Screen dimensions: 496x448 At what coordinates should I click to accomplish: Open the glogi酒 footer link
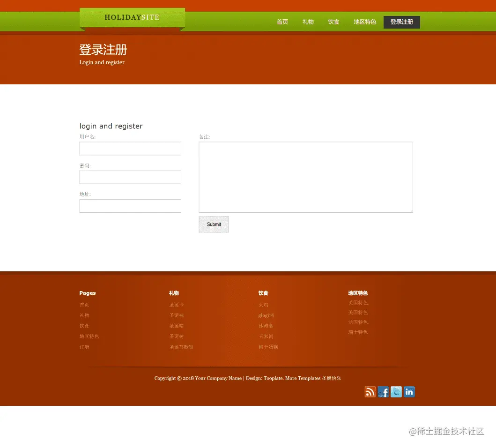click(x=266, y=315)
